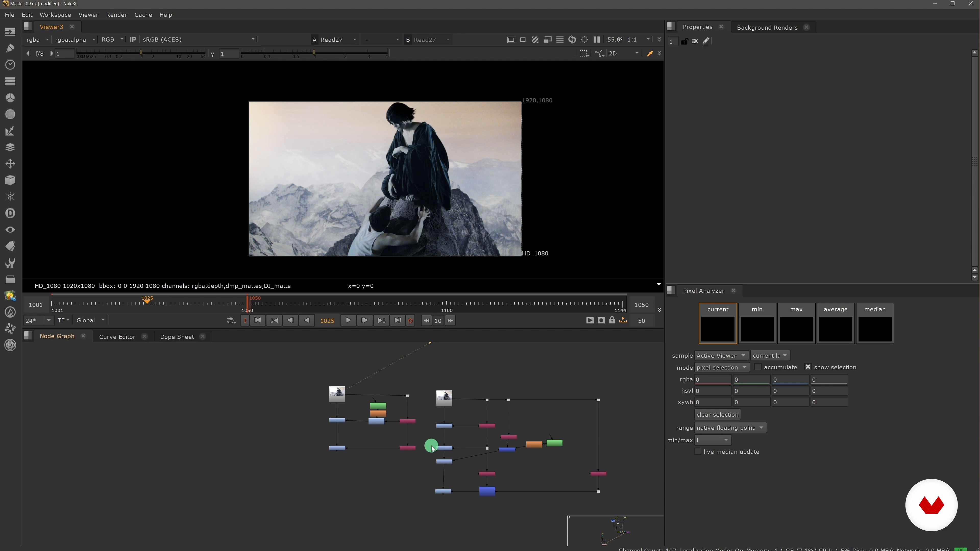The width and height of the screenshot is (980, 551).
Task: Step back one frame
Action: click(290, 320)
